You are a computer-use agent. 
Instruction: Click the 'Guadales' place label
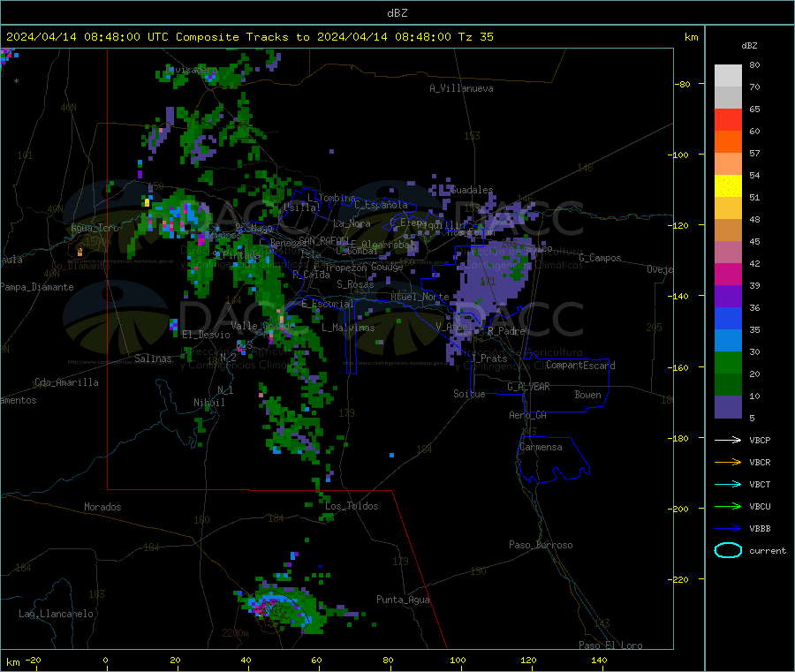point(472,190)
